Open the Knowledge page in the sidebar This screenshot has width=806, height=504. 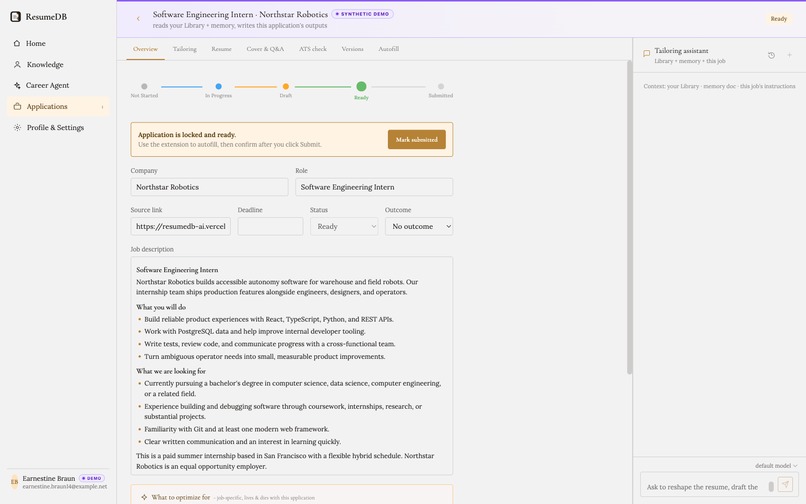pyautogui.click(x=58, y=64)
